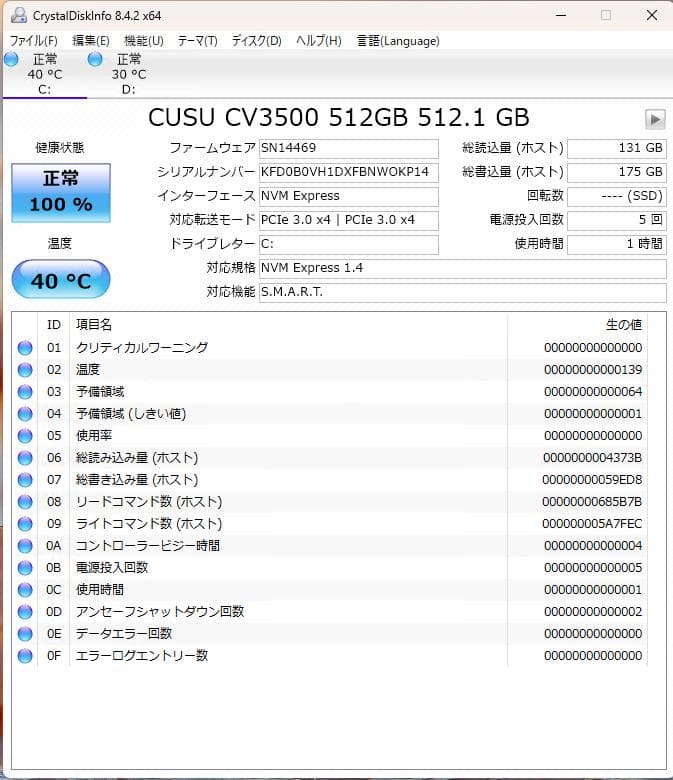Click the 正常 100 % health status button
Screen dimensions: 673x780
coord(61,193)
